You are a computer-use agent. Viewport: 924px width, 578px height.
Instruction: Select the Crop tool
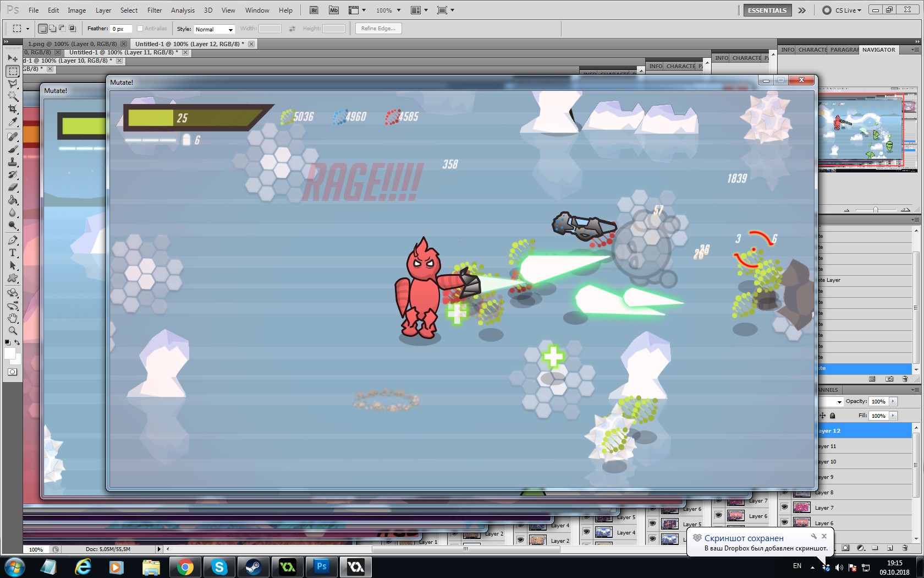click(13, 109)
